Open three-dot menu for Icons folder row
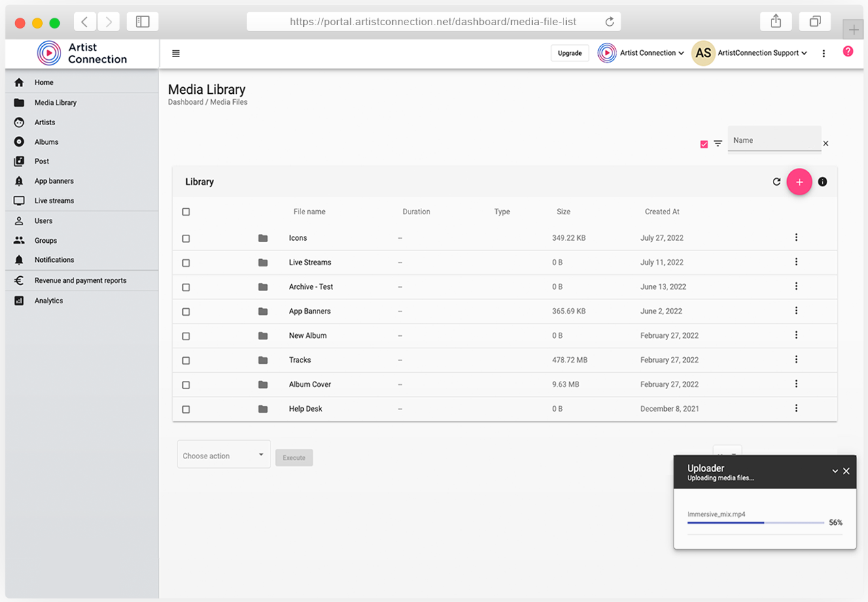Image resolution: width=868 pixels, height=602 pixels. (796, 237)
